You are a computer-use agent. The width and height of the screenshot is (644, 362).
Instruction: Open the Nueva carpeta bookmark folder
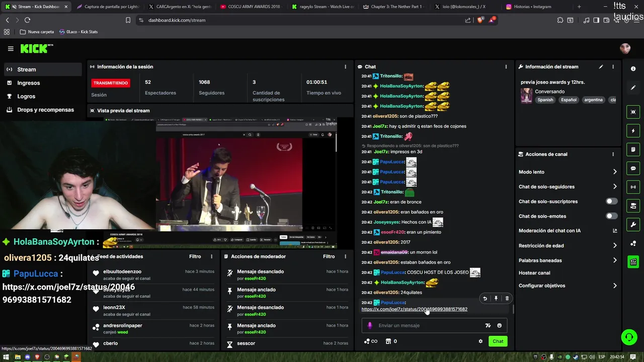coord(37,32)
